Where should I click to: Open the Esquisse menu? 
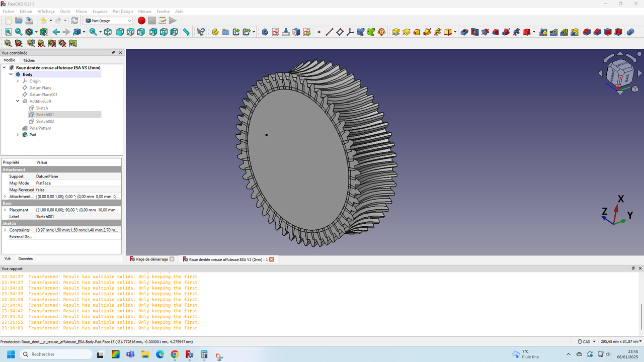[100, 11]
